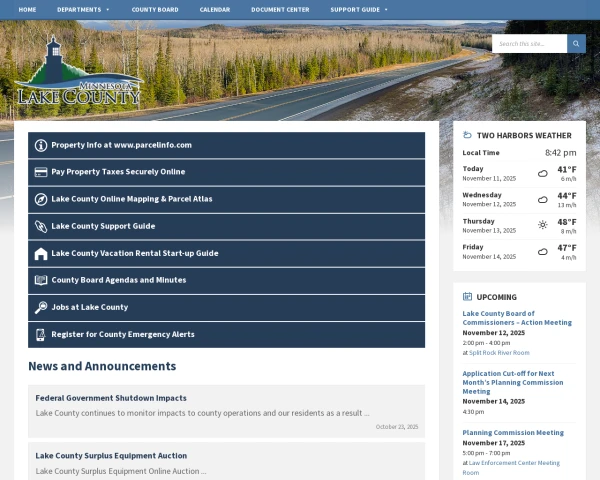This screenshot has width=600, height=480.
Task: Click the October 23, 2025 article date
Action: pyautogui.click(x=397, y=427)
